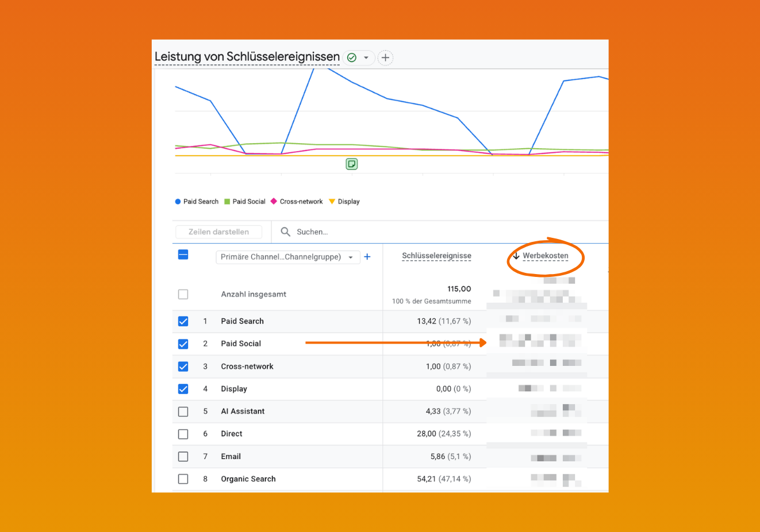Click 100 % der Gesamtsumme text
The height and width of the screenshot is (532, 760).
coord(432,301)
